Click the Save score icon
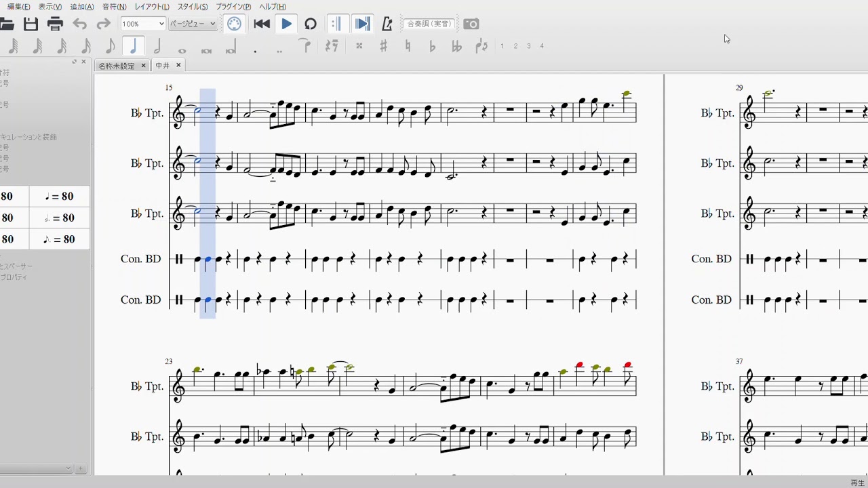868x488 pixels. 31,24
